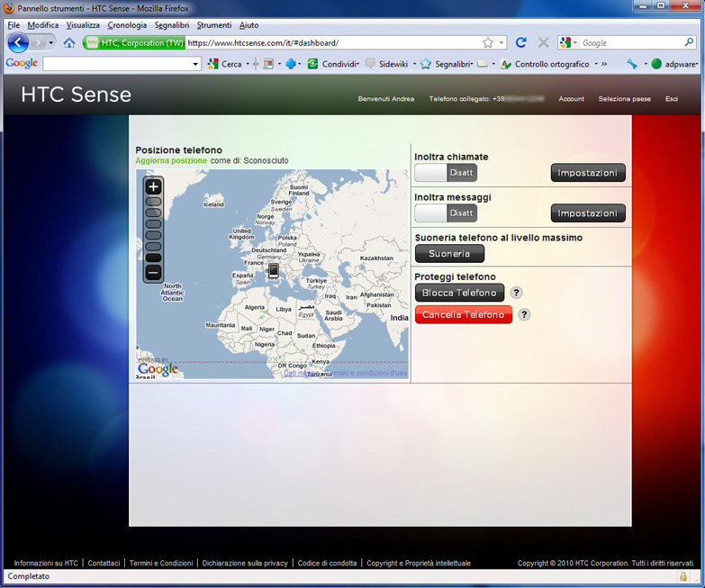Viewport: 705px width, 588px height.
Task: Open the address bar history dropdown arrow
Action: 502,42
